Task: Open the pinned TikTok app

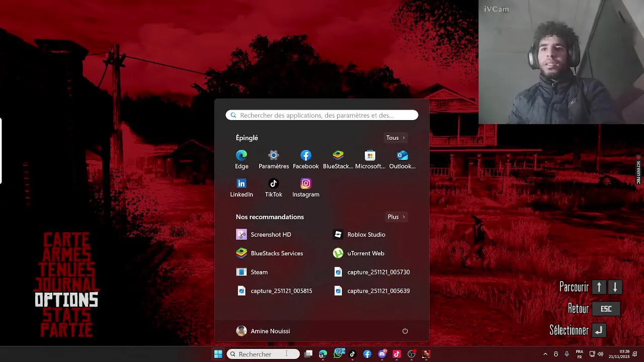Action: 274,188
